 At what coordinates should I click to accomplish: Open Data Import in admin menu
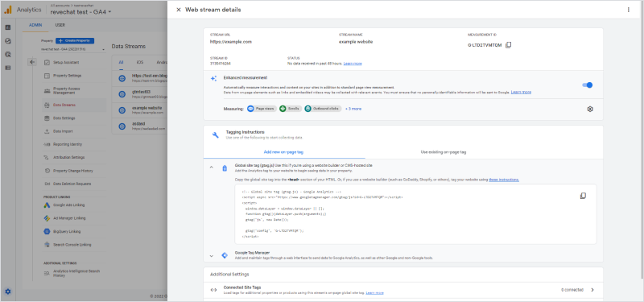[73, 131]
